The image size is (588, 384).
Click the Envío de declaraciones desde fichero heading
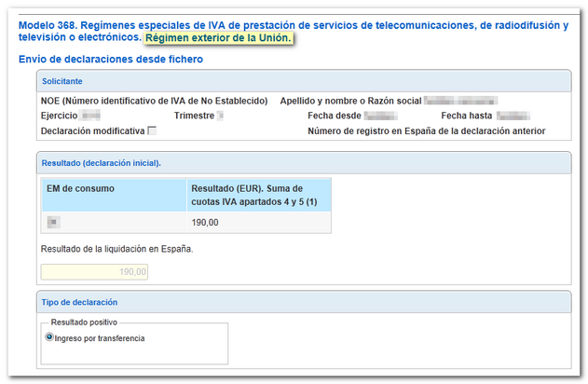click(x=111, y=60)
